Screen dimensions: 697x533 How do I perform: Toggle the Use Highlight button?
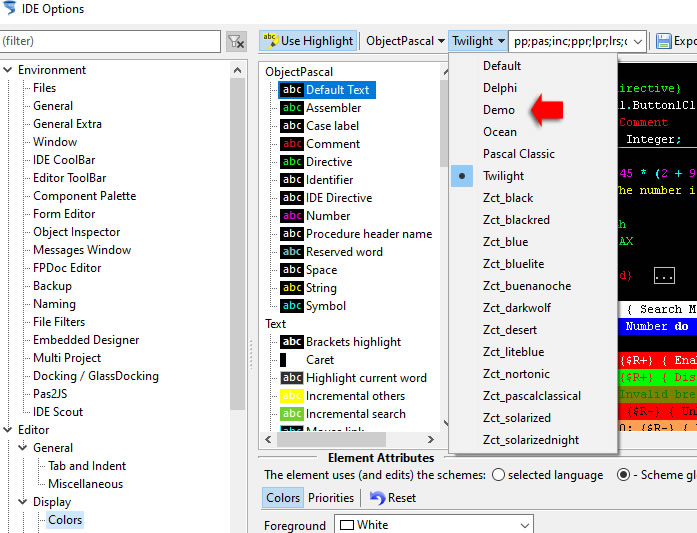click(308, 41)
